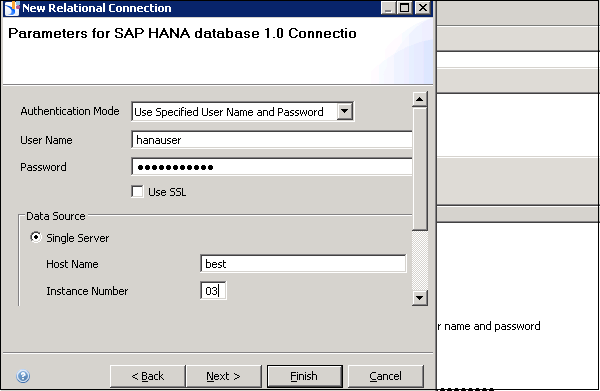Image resolution: width=600 pixels, height=391 pixels.
Task: Click the Cancel button
Action: coord(386,376)
